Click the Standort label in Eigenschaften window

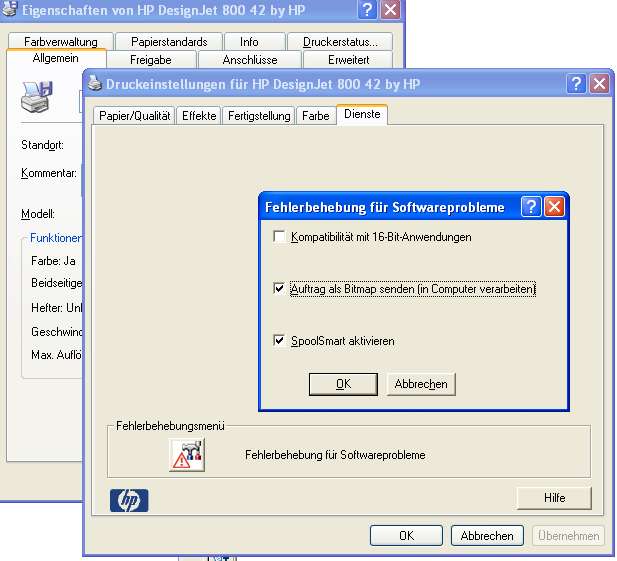point(42,145)
